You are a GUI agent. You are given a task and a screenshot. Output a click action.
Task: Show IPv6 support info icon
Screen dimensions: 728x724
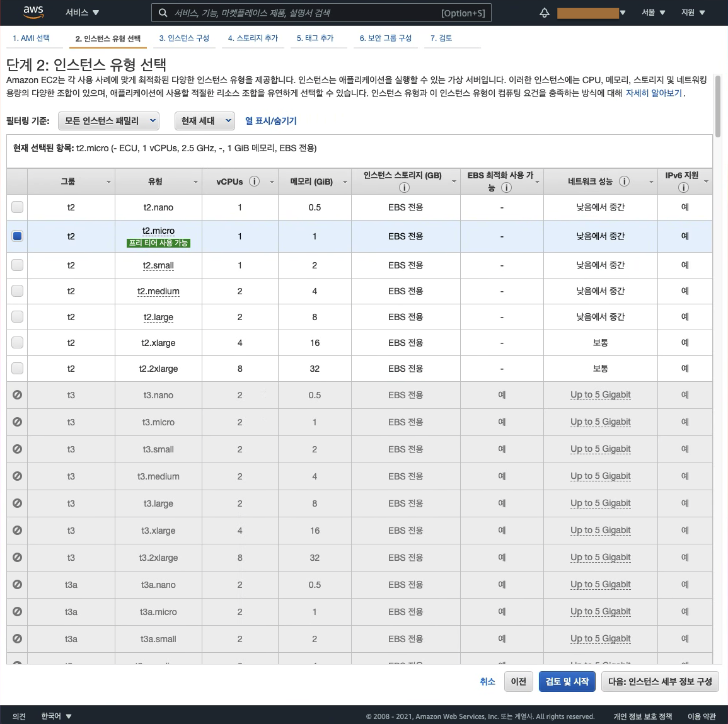pyautogui.click(x=683, y=188)
